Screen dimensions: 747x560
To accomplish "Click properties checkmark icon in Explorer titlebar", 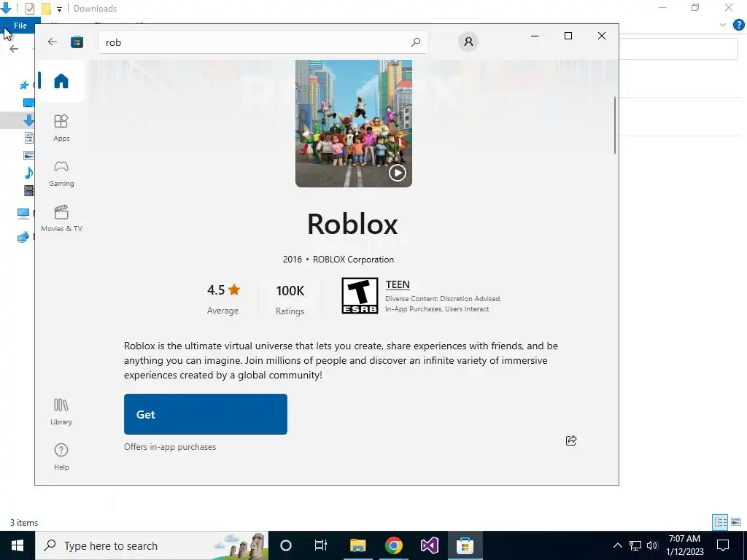I will point(29,9).
